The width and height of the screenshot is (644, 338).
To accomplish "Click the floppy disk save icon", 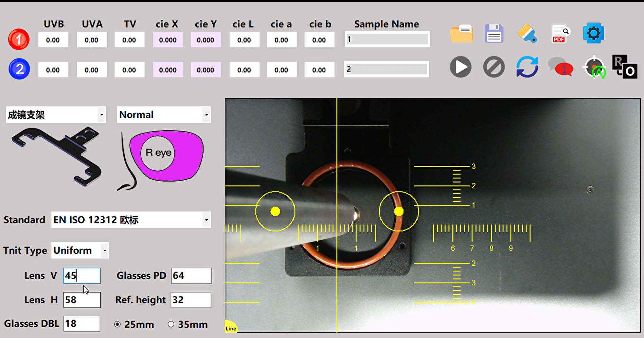I will 494,33.
